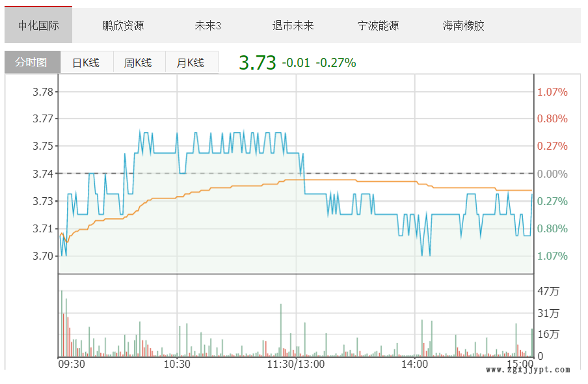Click the tallest volume bar at market open
This screenshot has height=384, width=588.
point(62,323)
